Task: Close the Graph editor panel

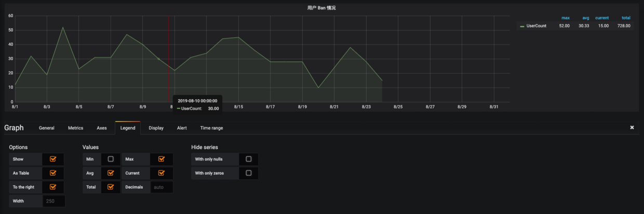Action: click(x=632, y=127)
